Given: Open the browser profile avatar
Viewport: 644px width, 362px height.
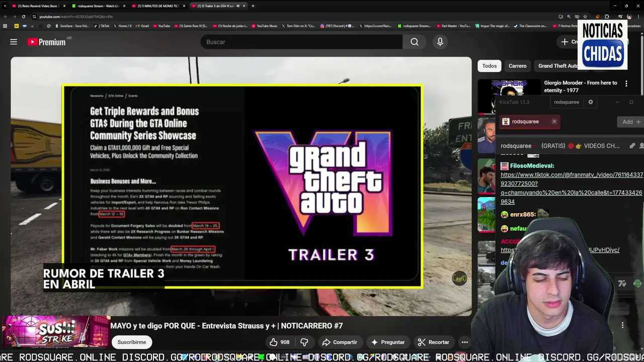Looking at the screenshot, I should (x=629, y=17).
